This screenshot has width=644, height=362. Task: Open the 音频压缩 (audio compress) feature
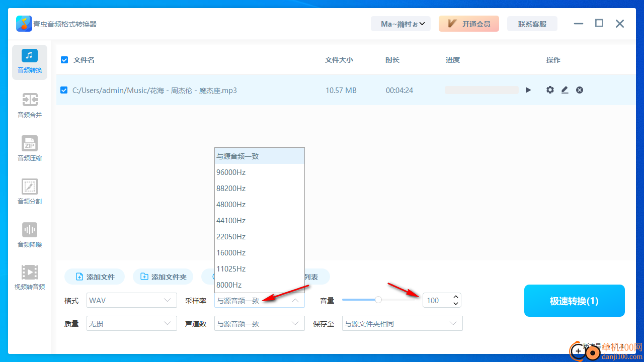[29, 148]
